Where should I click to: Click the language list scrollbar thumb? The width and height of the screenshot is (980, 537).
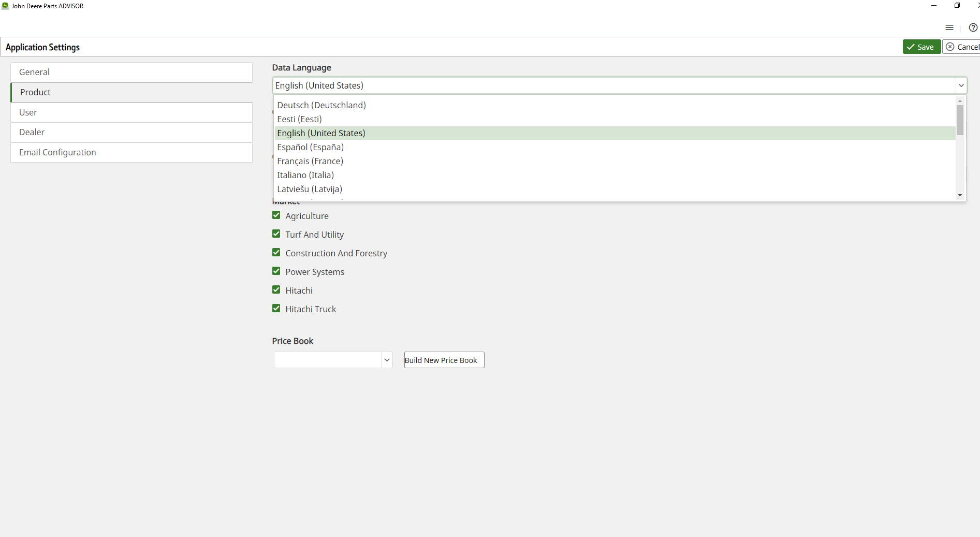click(x=960, y=120)
